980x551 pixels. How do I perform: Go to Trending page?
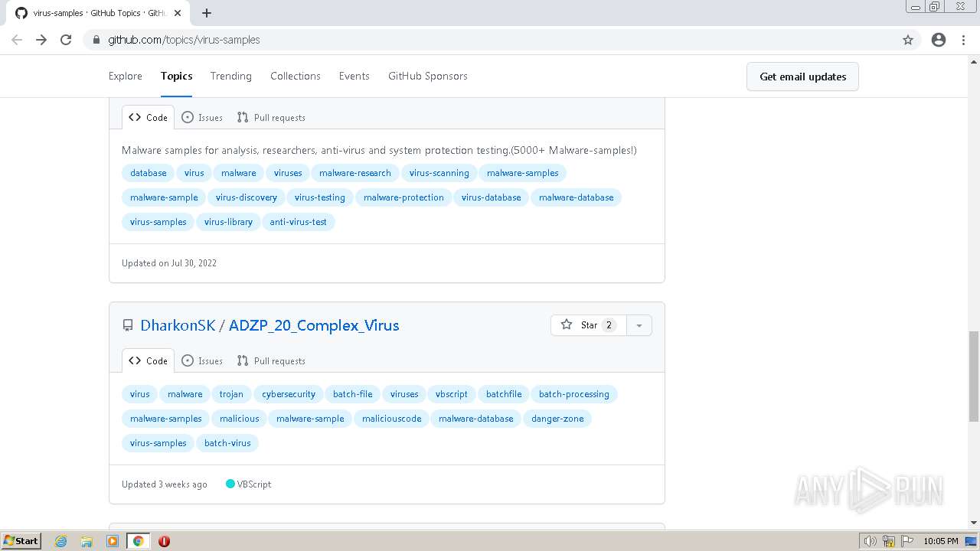(231, 76)
